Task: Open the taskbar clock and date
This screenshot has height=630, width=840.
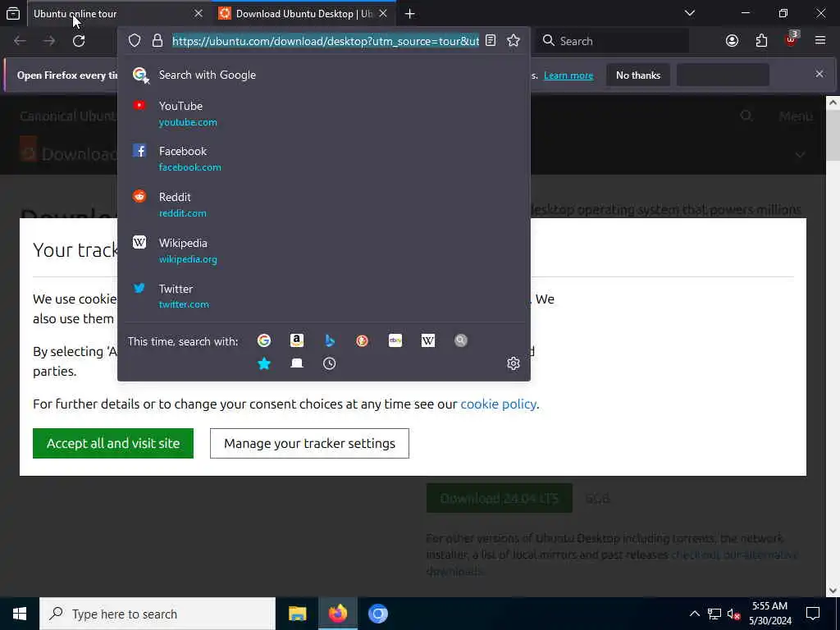Action: [769, 614]
